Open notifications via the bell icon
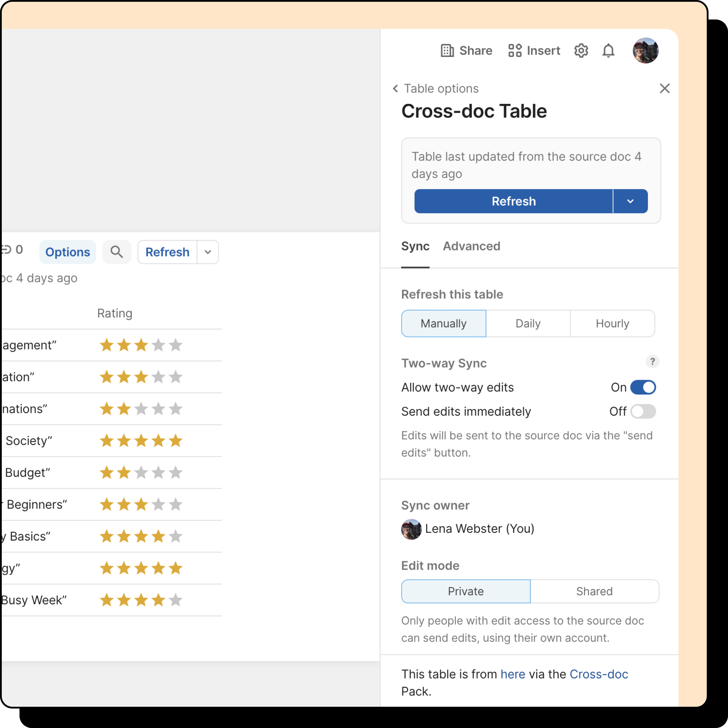Screen dimensions: 728x728 (608, 50)
